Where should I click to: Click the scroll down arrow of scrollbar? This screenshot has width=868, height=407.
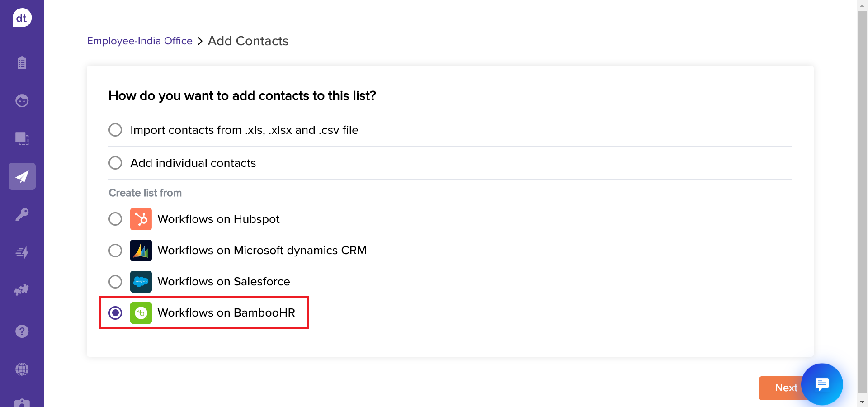tap(862, 402)
